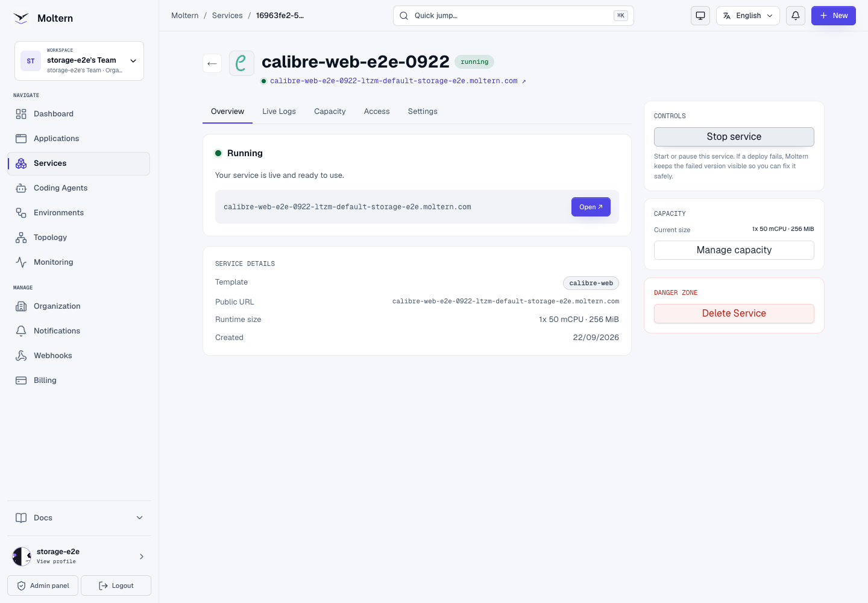
Task: Open the Capacity tab
Action: tap(330, 112)
